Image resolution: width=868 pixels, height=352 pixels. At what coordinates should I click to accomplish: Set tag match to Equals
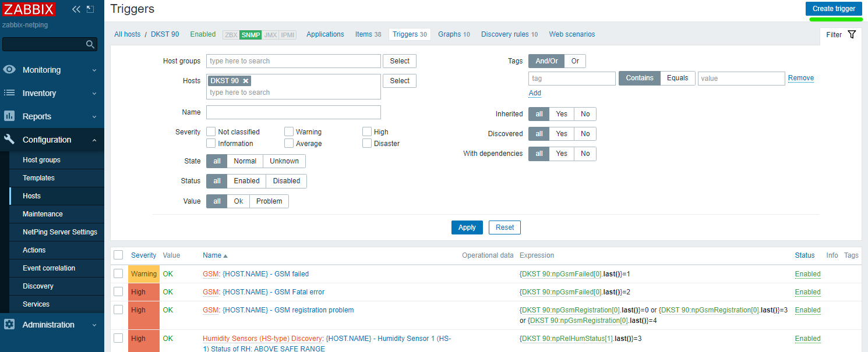pos(678,78)
